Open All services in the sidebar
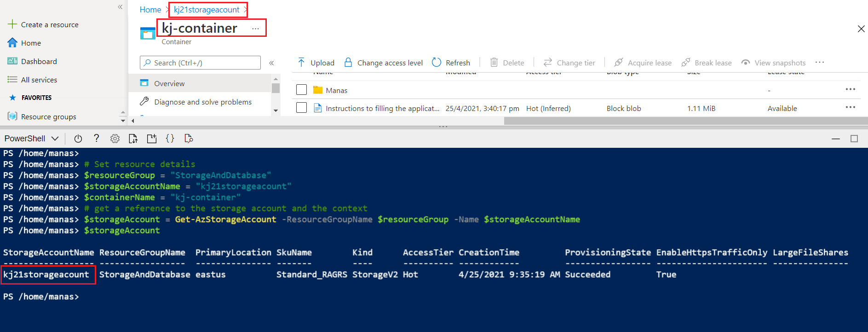This screenshot has height=332, width=868. click(x=39, y=80)
